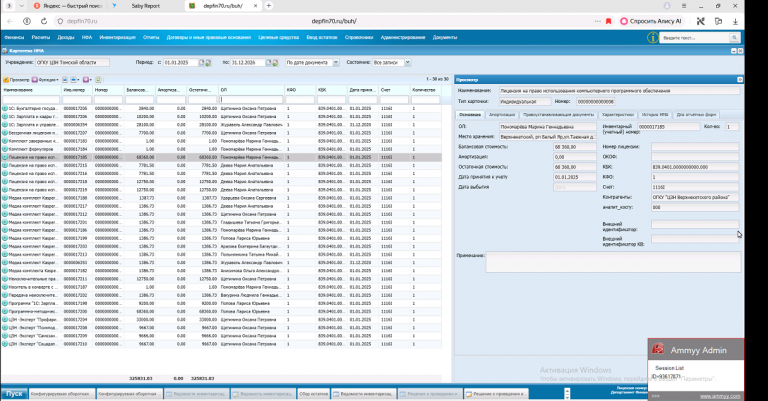
Task: Open the НФА menu
Action: click(x=87, y=37)
